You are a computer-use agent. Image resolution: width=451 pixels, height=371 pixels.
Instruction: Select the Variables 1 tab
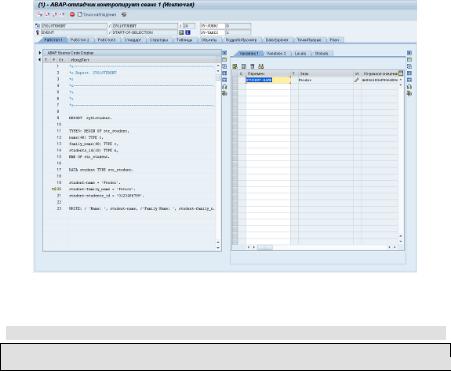[x=249, y=53]
